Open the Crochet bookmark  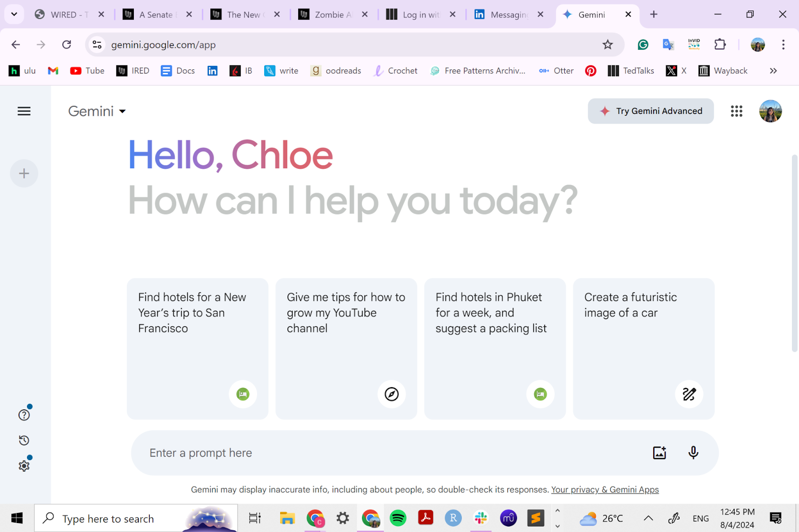tap(396, 71)
